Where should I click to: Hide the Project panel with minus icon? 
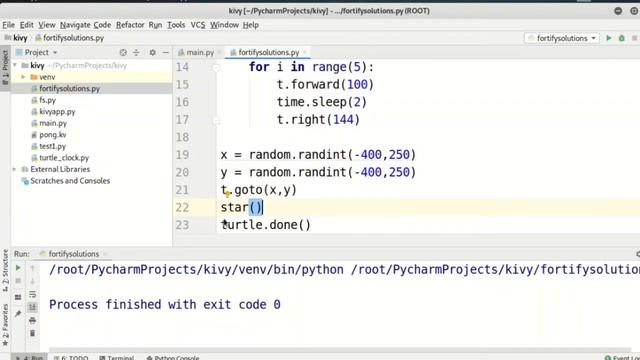165,52
